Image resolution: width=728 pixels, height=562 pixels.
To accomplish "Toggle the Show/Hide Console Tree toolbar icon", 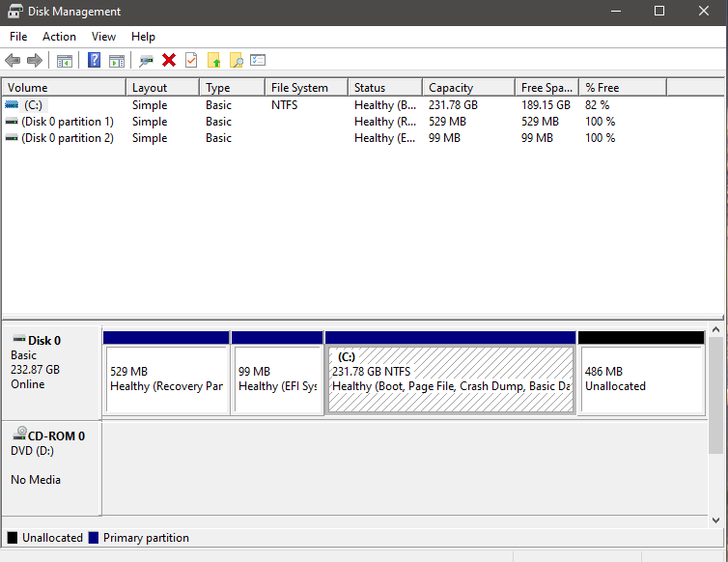I will point(65,60).
